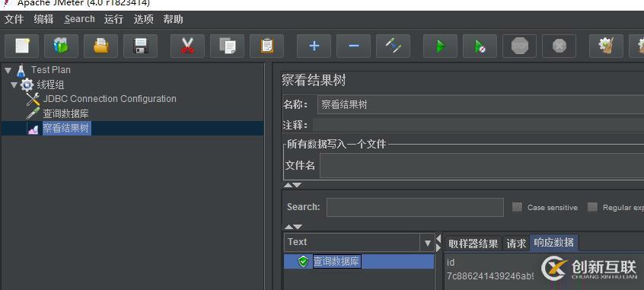Click divider arrows beside result tabs
Screen dimensions: 644x290
(438, 243)
